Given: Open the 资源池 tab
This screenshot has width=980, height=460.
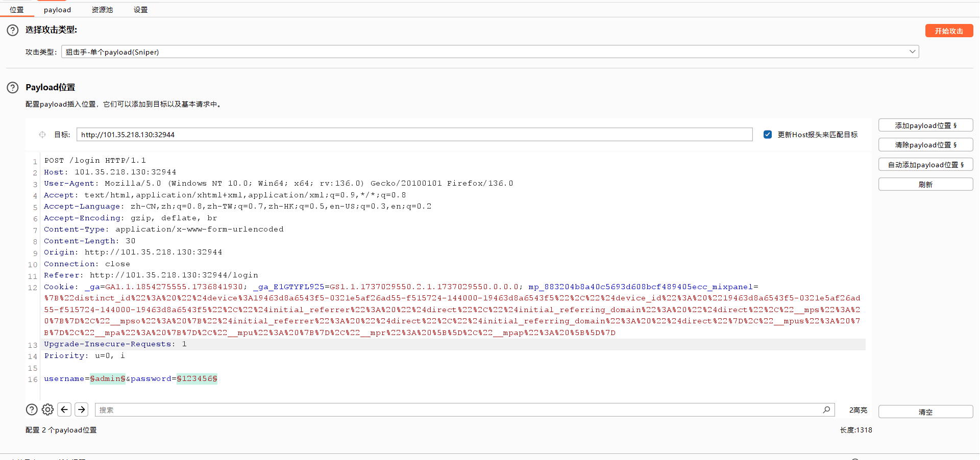Looking at the screenshot, I should 102,10.
